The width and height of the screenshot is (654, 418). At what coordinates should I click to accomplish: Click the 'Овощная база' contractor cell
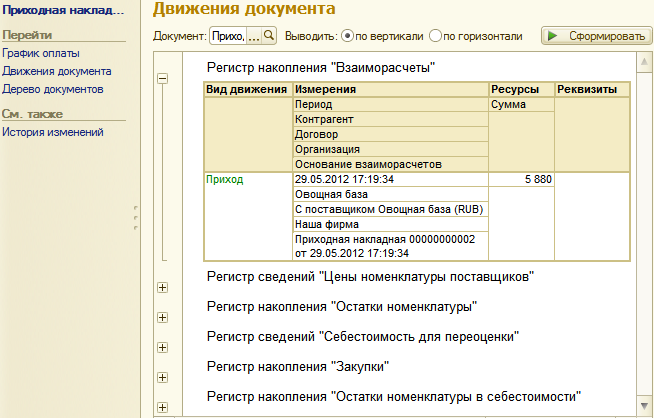click(390, 194)
